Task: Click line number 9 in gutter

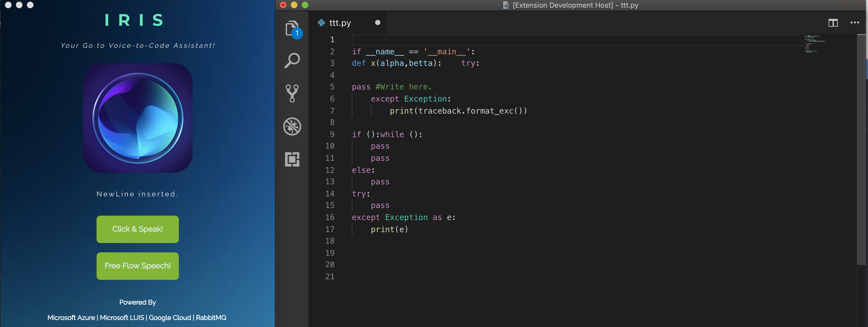Action: 332,134
